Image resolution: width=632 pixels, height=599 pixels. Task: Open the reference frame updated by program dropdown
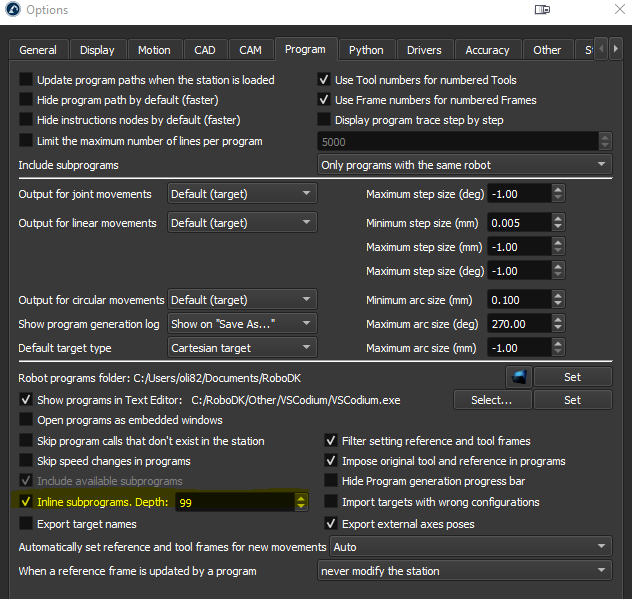463,571
